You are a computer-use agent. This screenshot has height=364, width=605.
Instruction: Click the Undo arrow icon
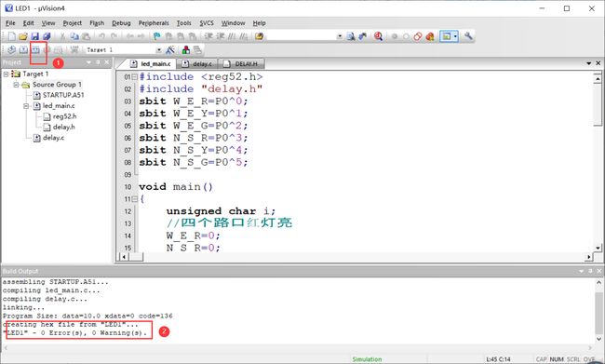[x=101, y=36]
